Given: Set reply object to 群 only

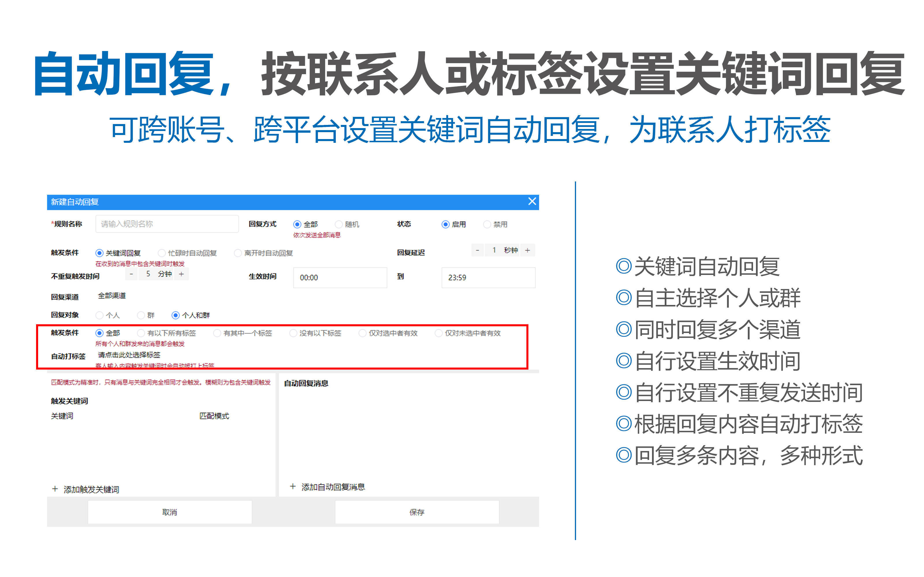Looking at the screenshot, I should (x=141, y=315).
